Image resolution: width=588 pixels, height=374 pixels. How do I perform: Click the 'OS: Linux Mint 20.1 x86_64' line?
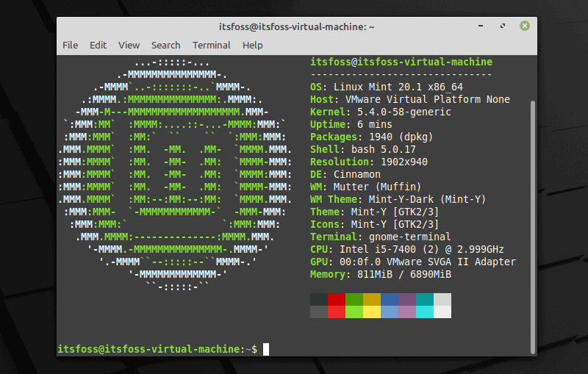(387, 87)
